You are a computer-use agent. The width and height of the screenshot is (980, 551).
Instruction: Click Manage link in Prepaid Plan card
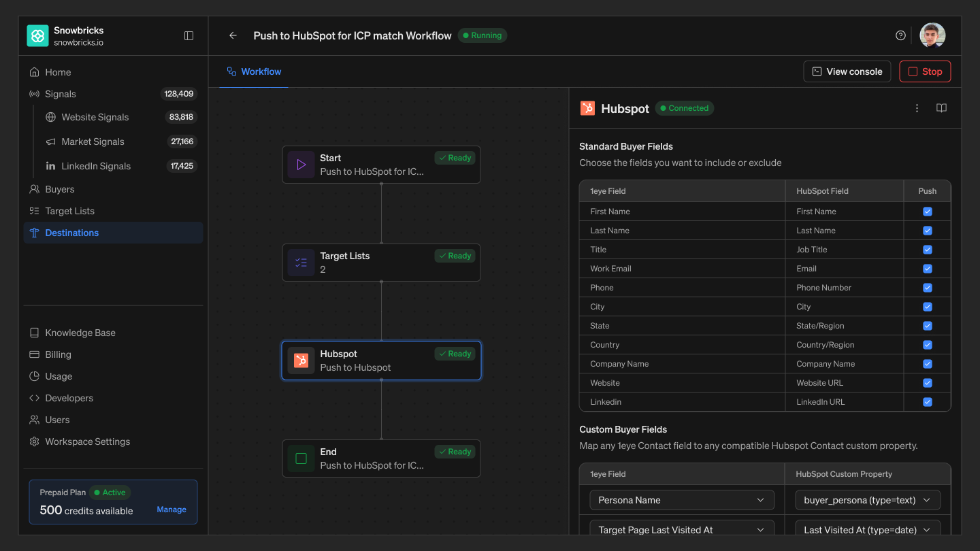[x=171, y=510]
